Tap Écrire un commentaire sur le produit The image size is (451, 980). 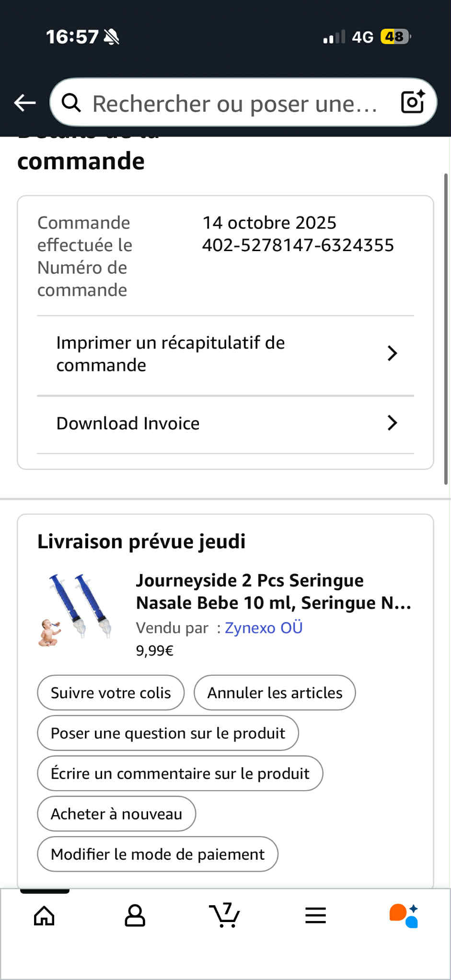[180, 773]
